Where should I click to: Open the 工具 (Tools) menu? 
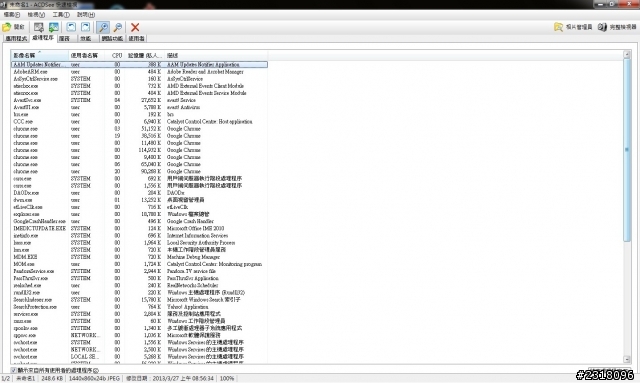(x=61, y=15)
